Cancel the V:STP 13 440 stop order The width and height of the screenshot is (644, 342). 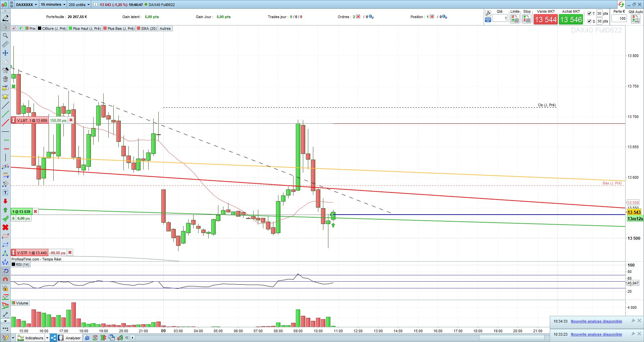tap(70, 252)
